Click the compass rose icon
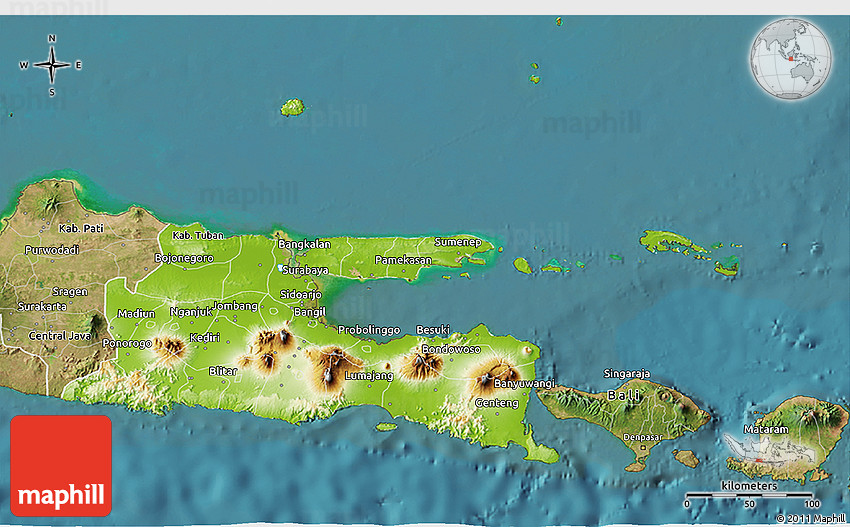 (x=51, y=65)
